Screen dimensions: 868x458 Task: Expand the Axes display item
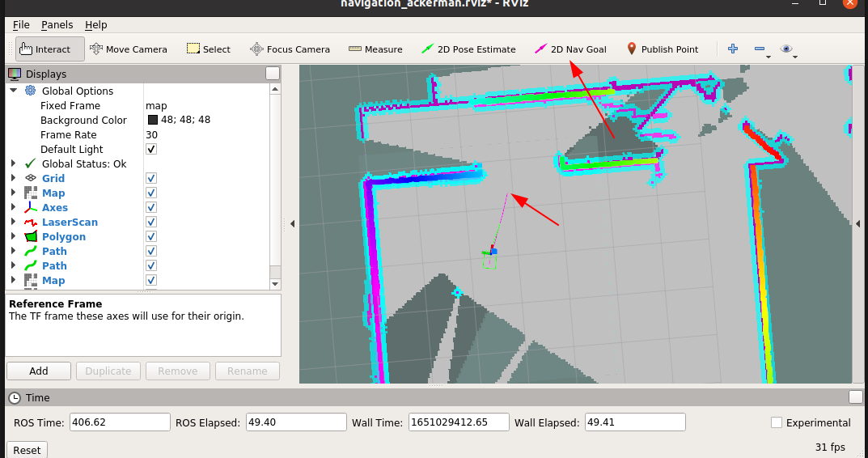coord(14,208)
